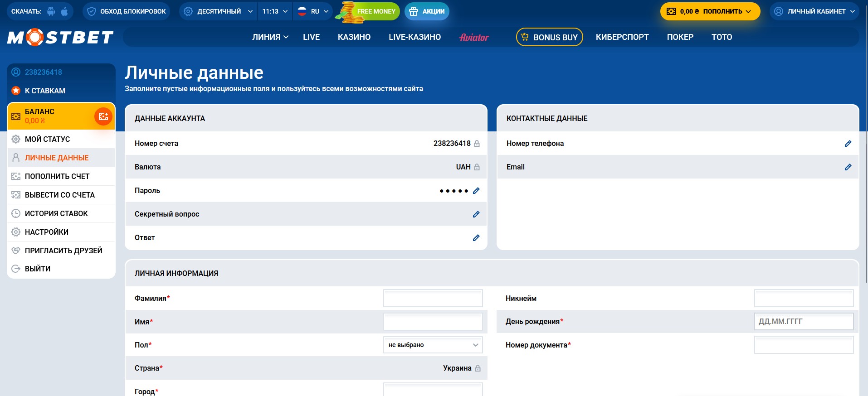Expand the Линия menu
The width and height of the screenshot is (868, 396).
(270, 37)
